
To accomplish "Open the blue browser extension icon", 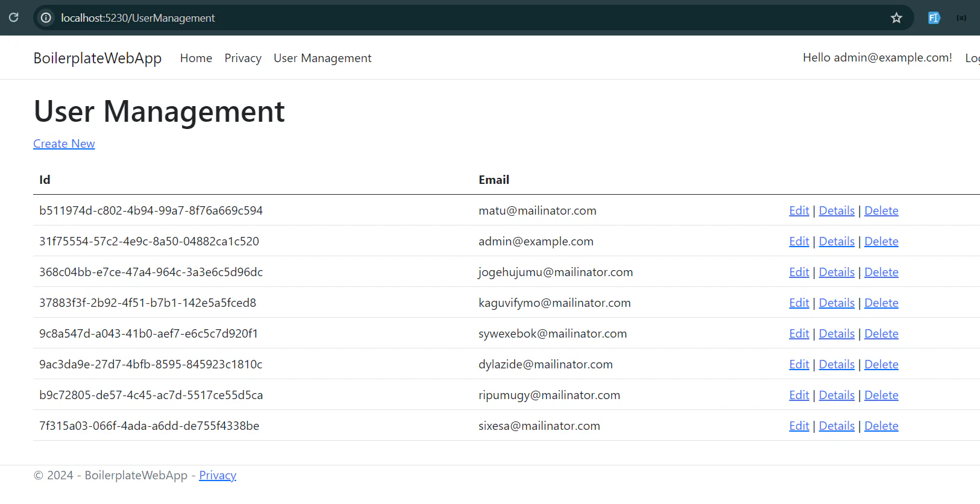I will pos(934,18).
